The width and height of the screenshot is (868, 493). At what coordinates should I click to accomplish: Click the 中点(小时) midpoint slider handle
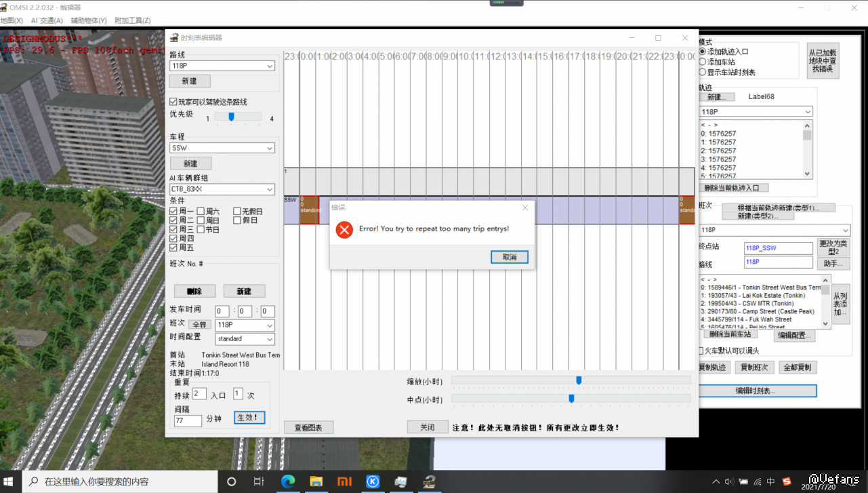pyautogui.click(x=571, y=399)
